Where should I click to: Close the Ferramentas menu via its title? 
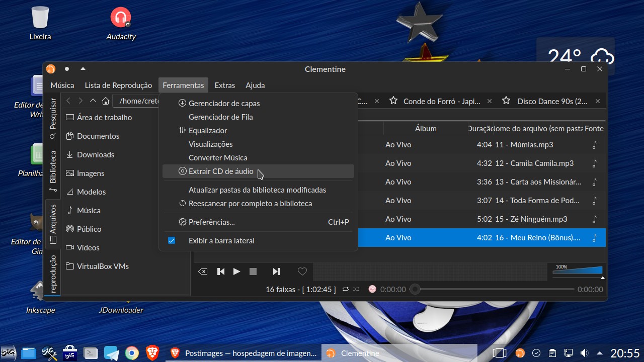click(x=183, y=85)
